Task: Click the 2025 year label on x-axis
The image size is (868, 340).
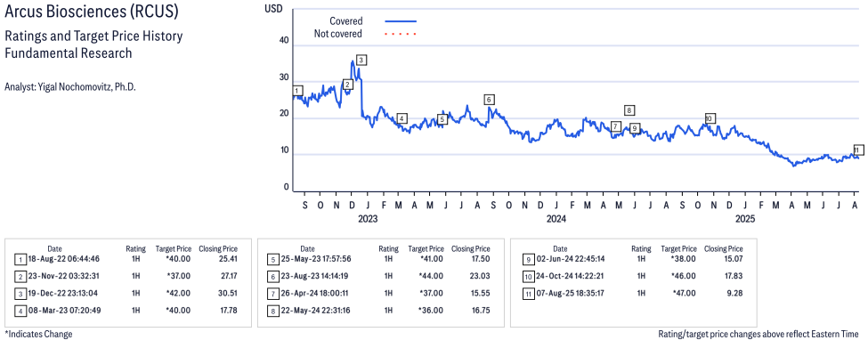Action: click(746, 219)
